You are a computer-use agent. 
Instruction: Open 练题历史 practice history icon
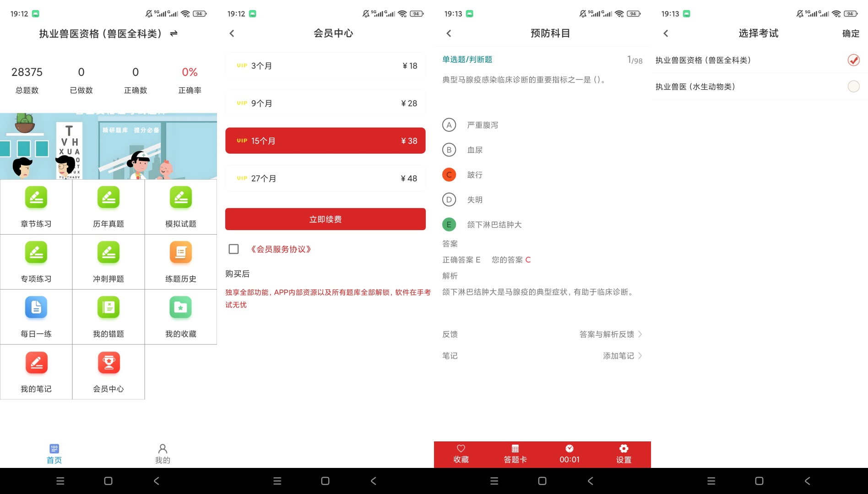pos(181,252)
